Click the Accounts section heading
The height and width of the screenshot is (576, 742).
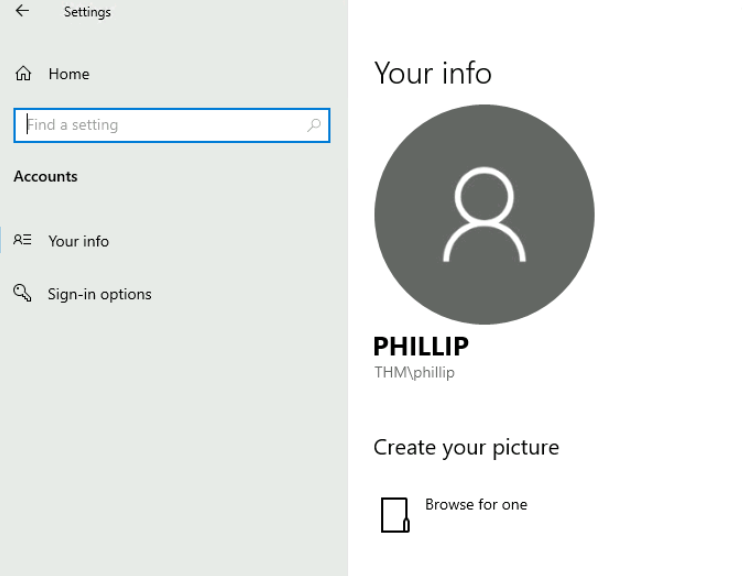point(45,177)
